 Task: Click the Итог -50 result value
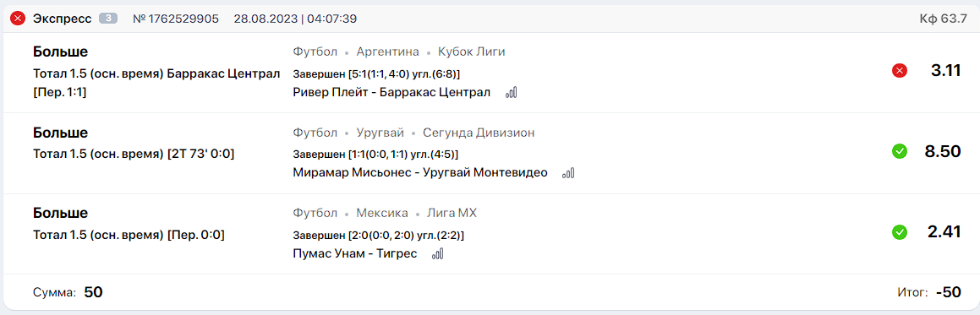click(x=948, y=292)
